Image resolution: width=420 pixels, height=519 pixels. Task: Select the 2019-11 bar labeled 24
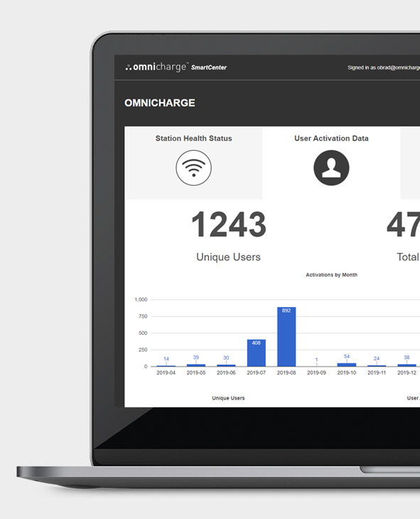(377, 365)
